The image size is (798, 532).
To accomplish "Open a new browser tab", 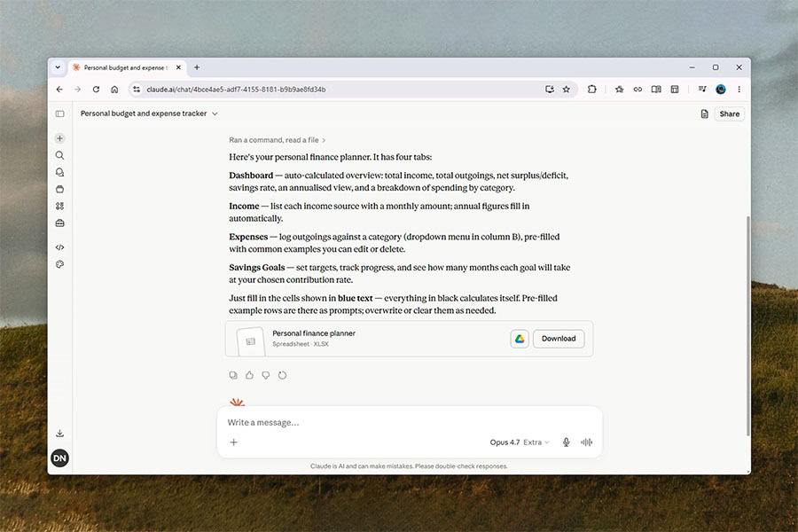I will click(197, 67).
